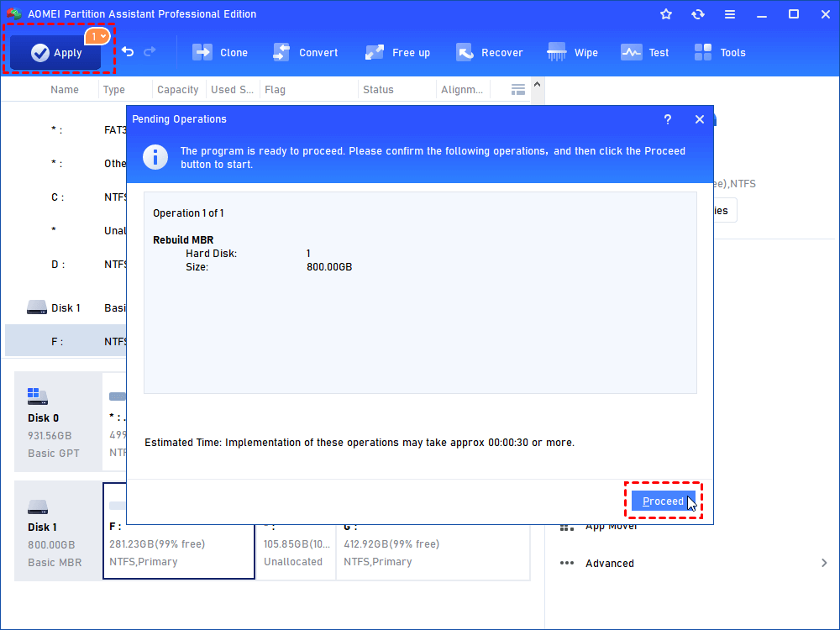Undo the last operation
This screenshot has height=630, width=840.
point(128,51)
